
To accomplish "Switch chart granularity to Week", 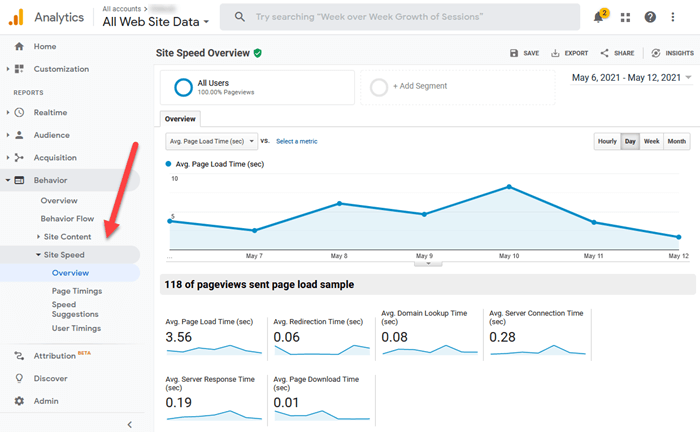I will pyautogui.click(x=651, y=141).
